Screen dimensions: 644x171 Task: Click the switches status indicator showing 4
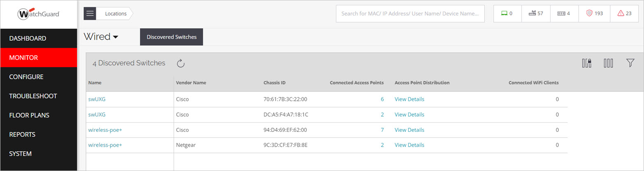coord(564,14)
